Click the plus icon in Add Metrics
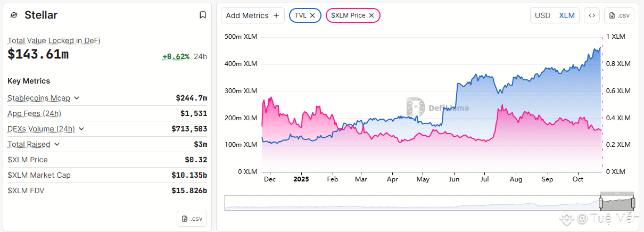This screenshot has width=644, height=232. (276, 15)
